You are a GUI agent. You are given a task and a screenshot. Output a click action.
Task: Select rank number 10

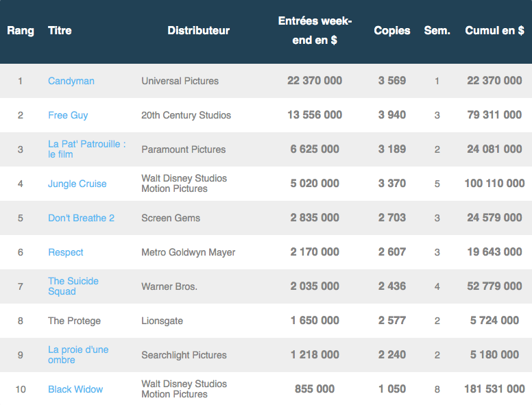(x=21, y=389)
